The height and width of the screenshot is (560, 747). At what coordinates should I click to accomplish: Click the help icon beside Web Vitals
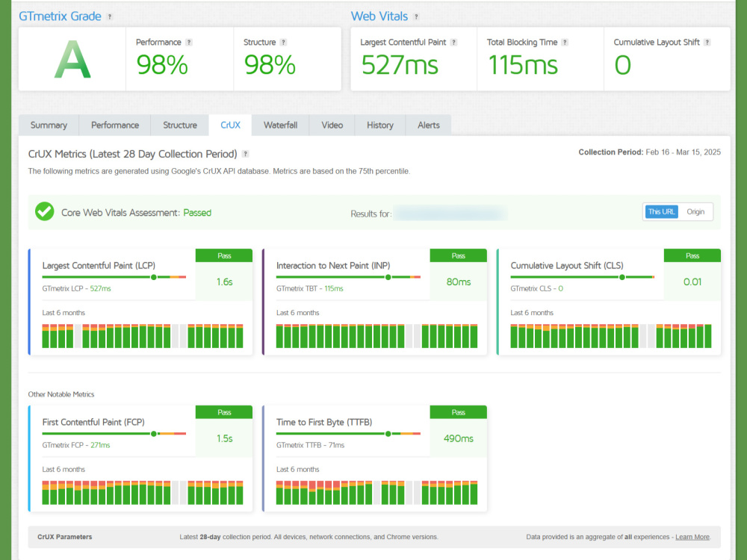pos(416,16)
